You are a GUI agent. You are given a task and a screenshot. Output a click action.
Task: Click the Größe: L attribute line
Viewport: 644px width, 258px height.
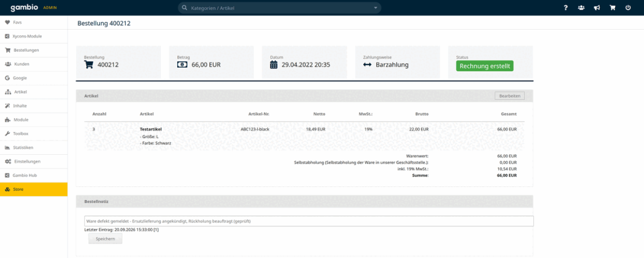click(149, 136)
